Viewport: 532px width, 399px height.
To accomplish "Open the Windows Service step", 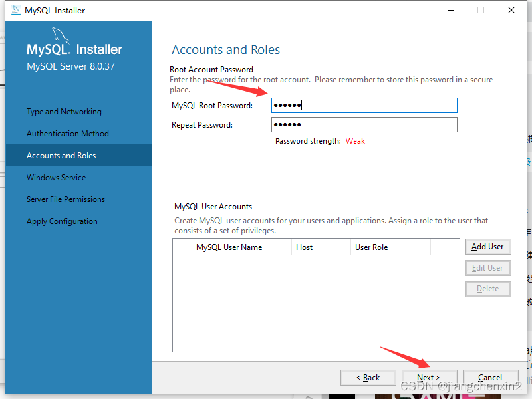I will click(57, 177).
